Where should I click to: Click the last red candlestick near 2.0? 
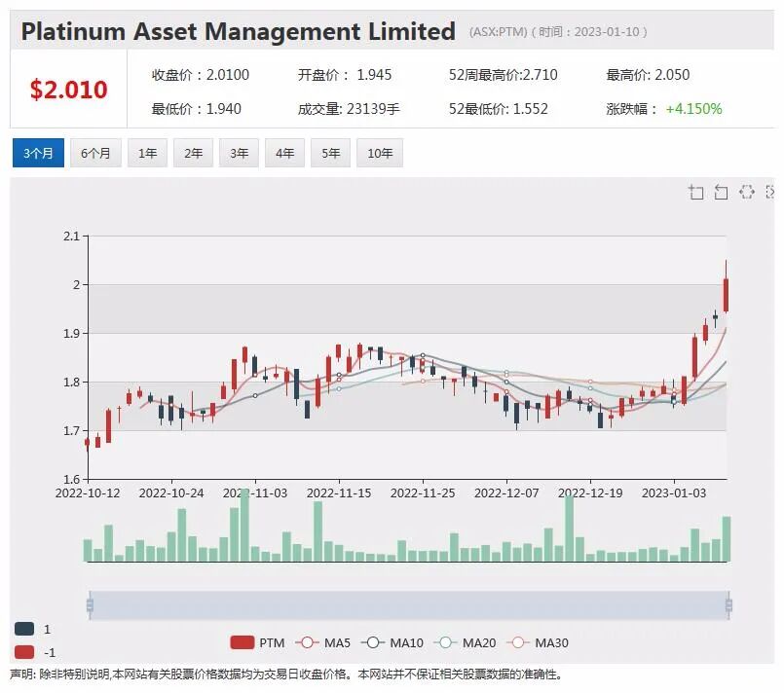726,295
